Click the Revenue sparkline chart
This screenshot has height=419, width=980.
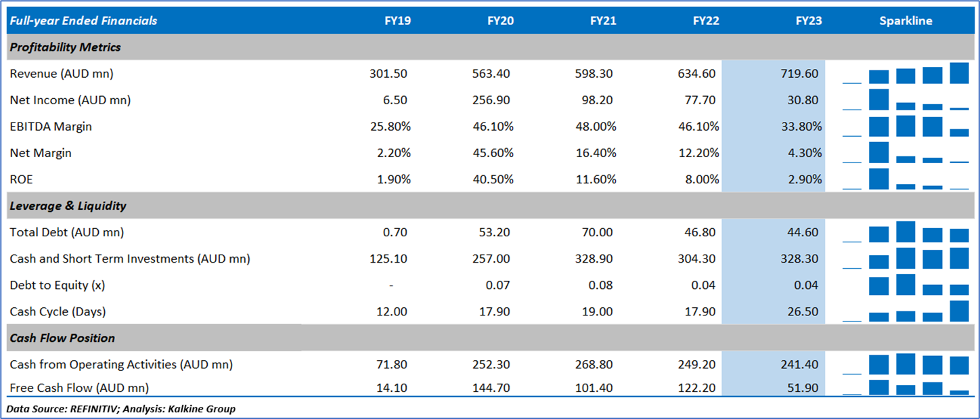click(x=906, y=73)
